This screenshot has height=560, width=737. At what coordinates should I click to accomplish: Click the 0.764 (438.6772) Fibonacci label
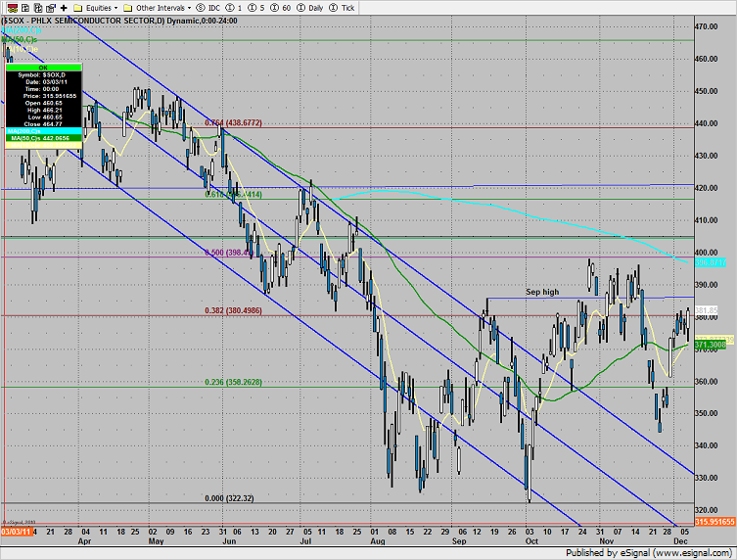(233, 122)
